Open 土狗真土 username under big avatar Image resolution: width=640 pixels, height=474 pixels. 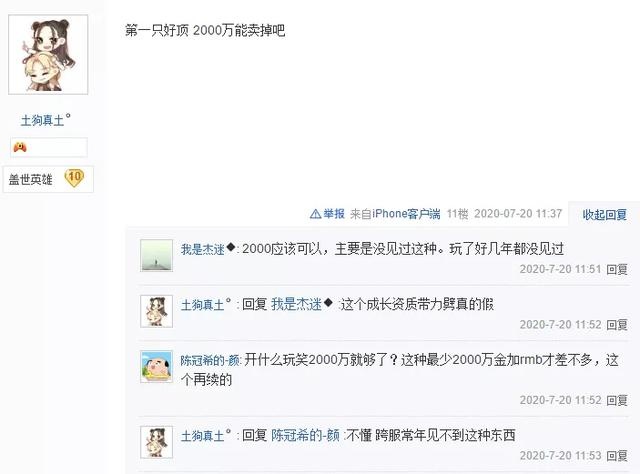tap(45, 120)
